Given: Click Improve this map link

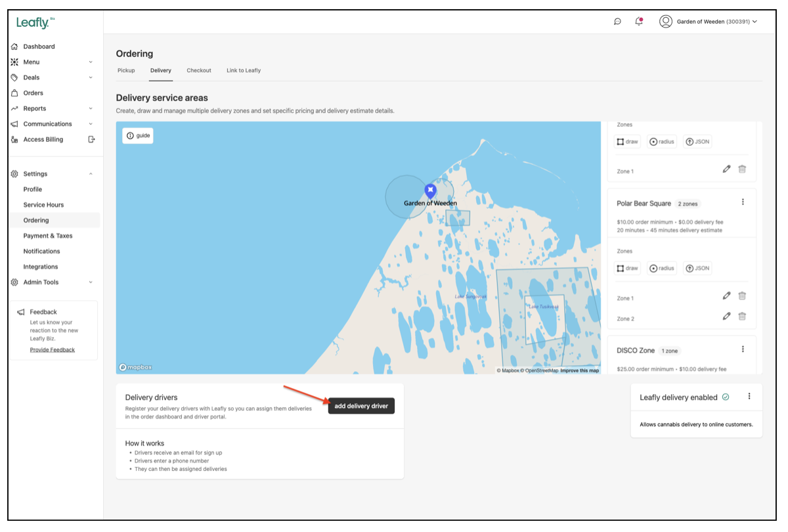Looking at the screenshot, I should coord(580,370).
